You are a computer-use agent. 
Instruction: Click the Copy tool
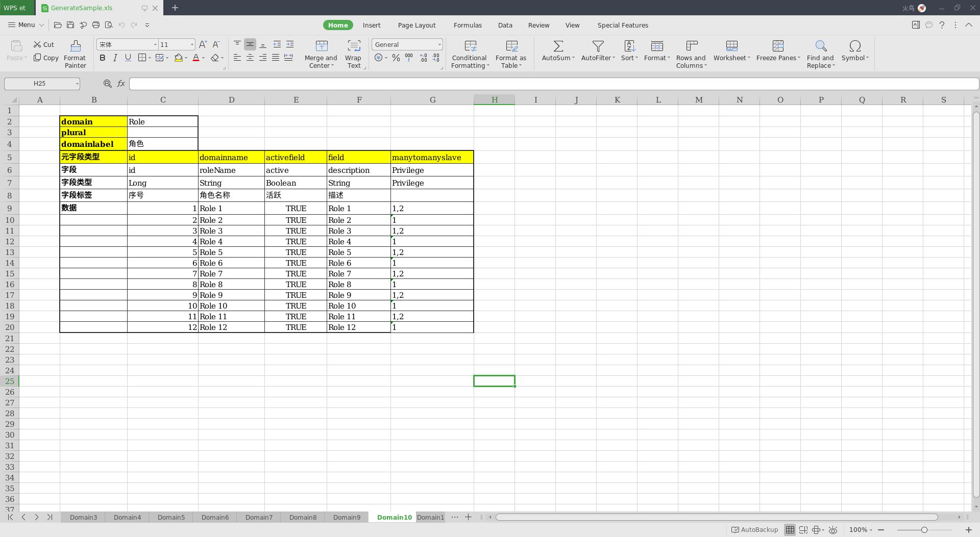click(46, 58)
